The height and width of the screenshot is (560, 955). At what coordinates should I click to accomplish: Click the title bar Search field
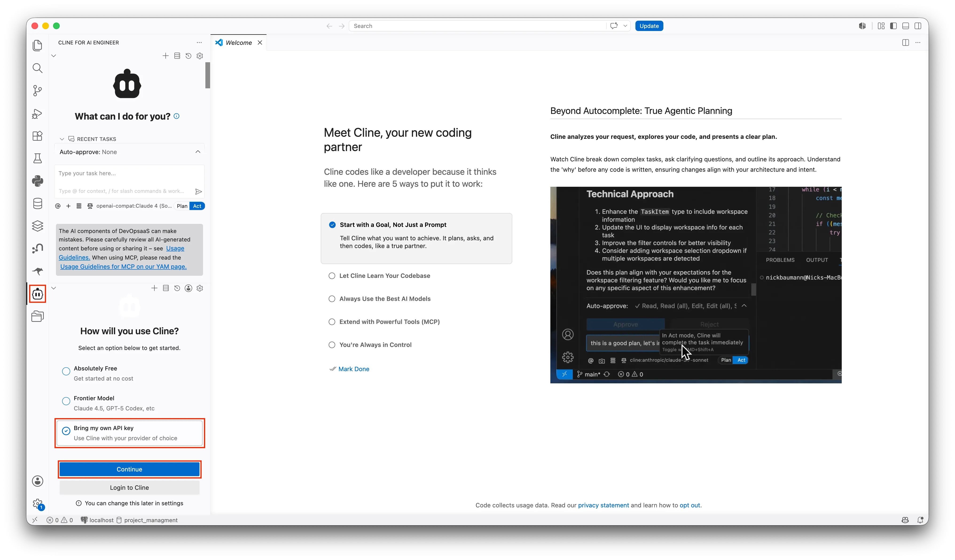click(x=477, y=26)
